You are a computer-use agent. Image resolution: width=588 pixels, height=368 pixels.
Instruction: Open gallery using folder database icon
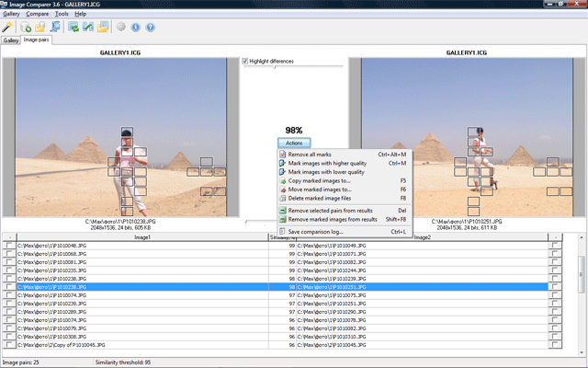click(40, 27)
